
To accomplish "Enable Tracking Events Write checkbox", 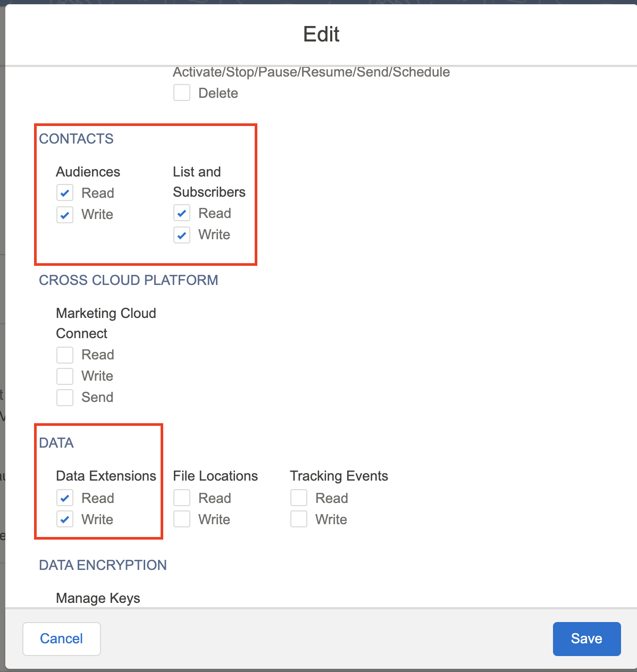I will 299,519.
